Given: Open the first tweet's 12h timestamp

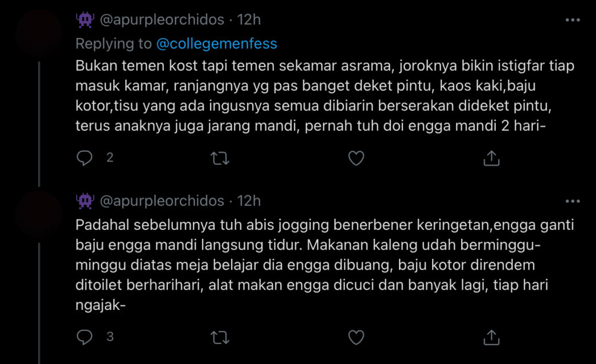Looking at the screenshot, I should pyautogui.click(x=249, y=20).
